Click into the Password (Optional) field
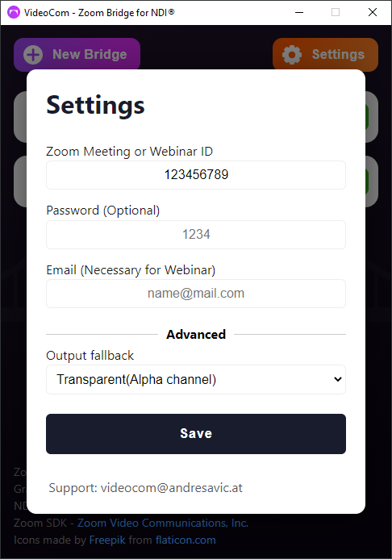 196,235
